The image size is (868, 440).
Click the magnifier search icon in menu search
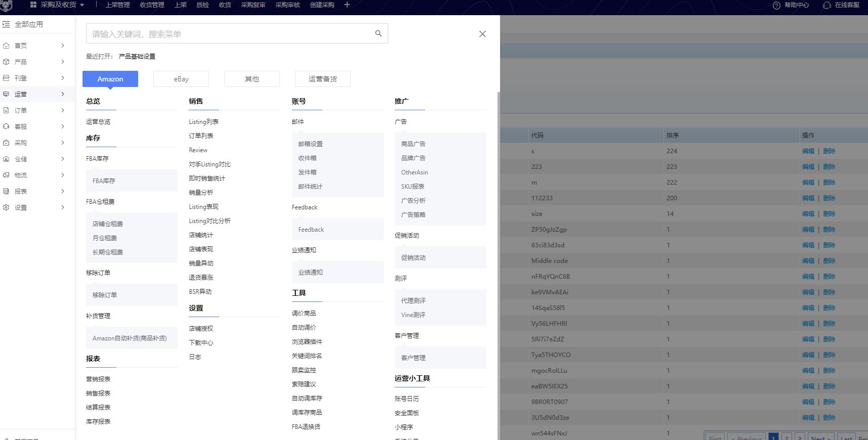tap(378, 33)
